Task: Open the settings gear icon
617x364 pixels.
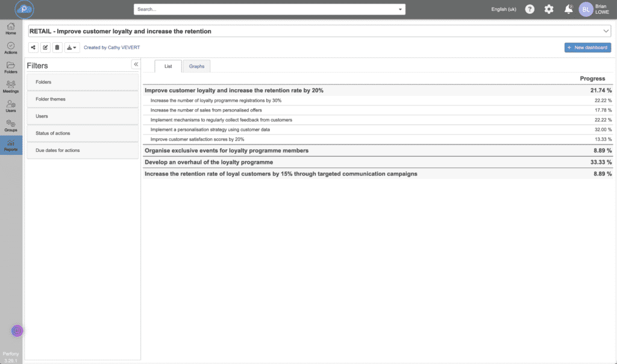Action: click(x=549, y=9)
